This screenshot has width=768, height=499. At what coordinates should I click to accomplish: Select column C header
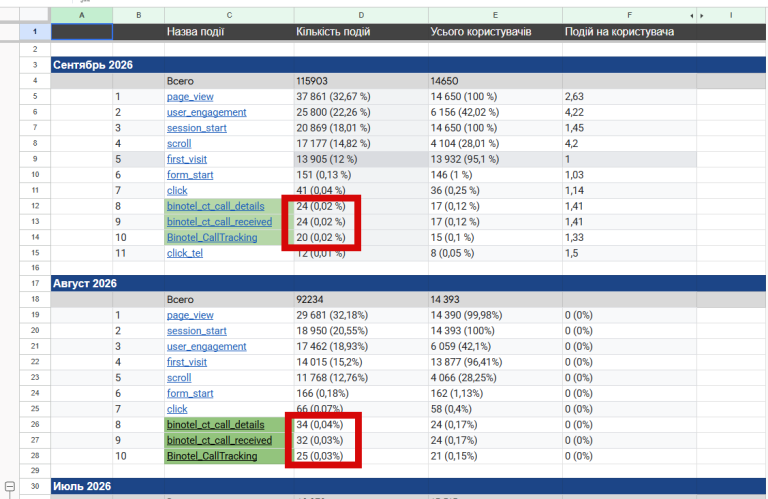pos(229,15)
